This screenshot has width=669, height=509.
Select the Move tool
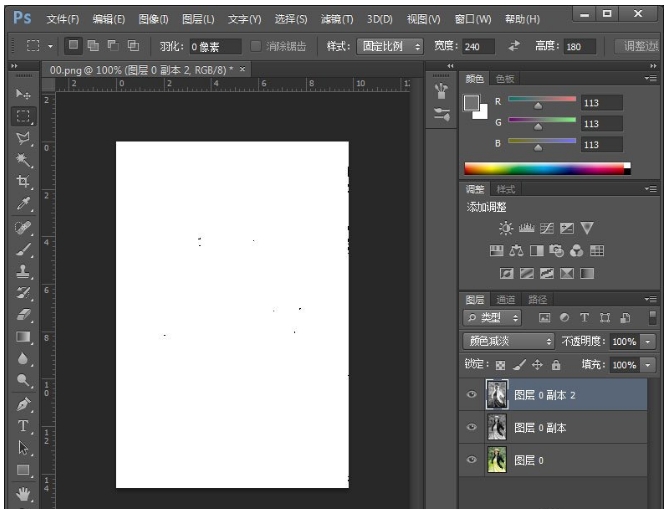[x=23, y=93]
